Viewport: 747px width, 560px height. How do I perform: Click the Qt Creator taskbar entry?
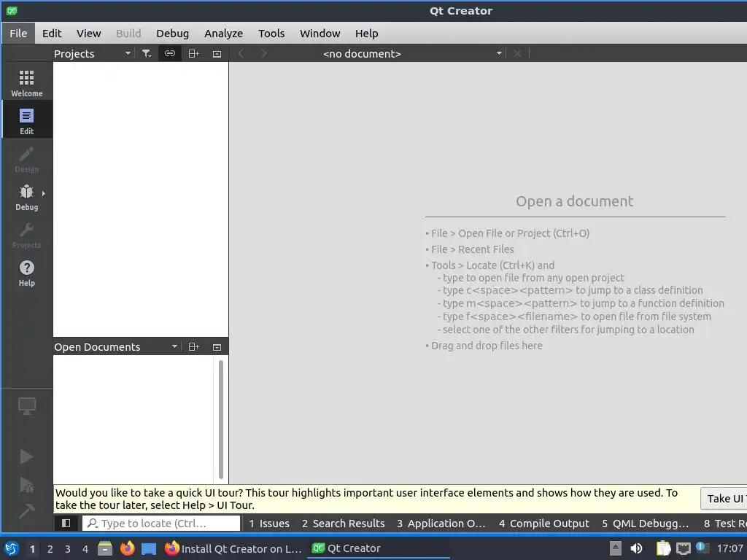click(x=379, y=548)
